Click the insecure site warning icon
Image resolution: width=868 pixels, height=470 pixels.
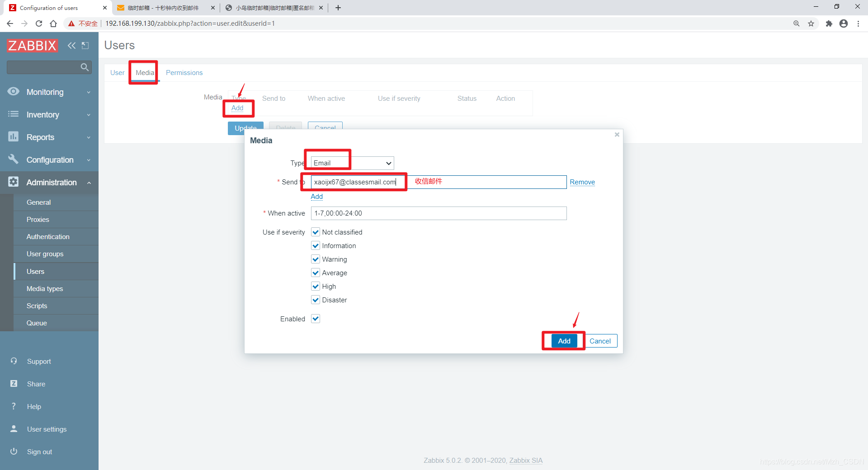[71, 23]
